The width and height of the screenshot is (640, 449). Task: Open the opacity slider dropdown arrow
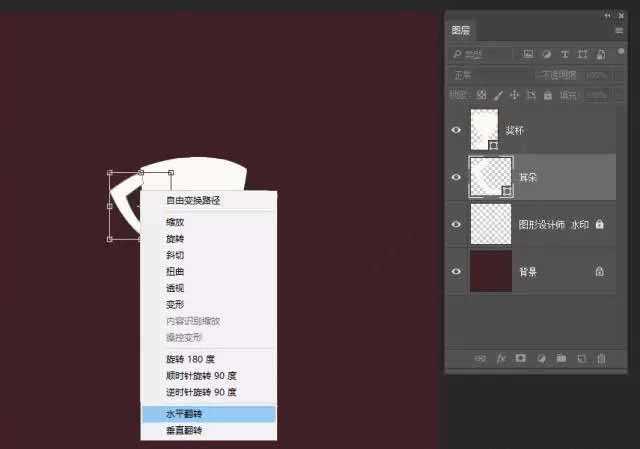(619, 76)
